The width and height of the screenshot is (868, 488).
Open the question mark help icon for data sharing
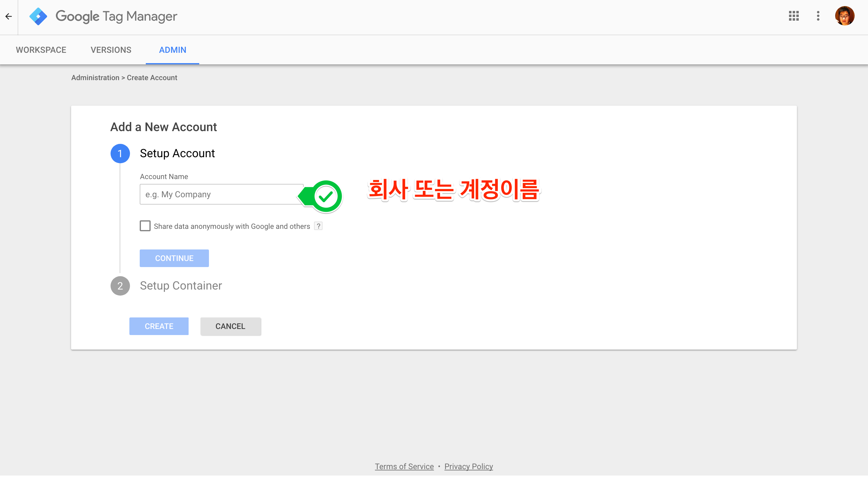[318, 226]
